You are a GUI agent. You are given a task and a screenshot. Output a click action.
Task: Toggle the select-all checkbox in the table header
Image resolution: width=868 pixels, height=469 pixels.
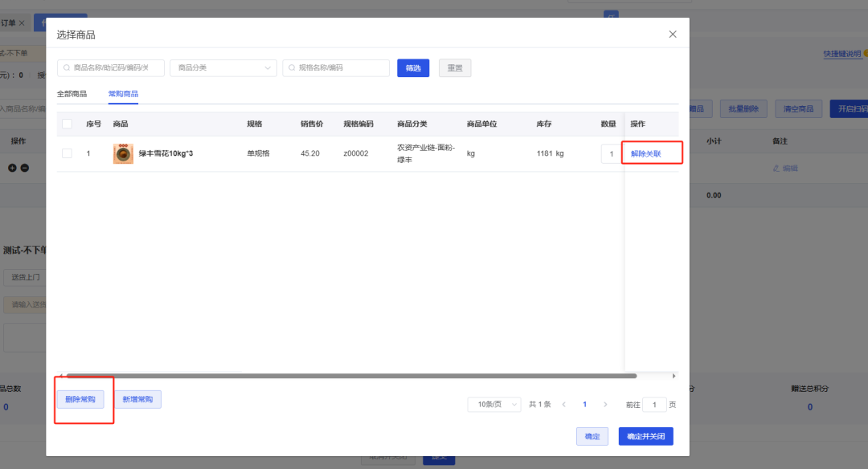67,124
